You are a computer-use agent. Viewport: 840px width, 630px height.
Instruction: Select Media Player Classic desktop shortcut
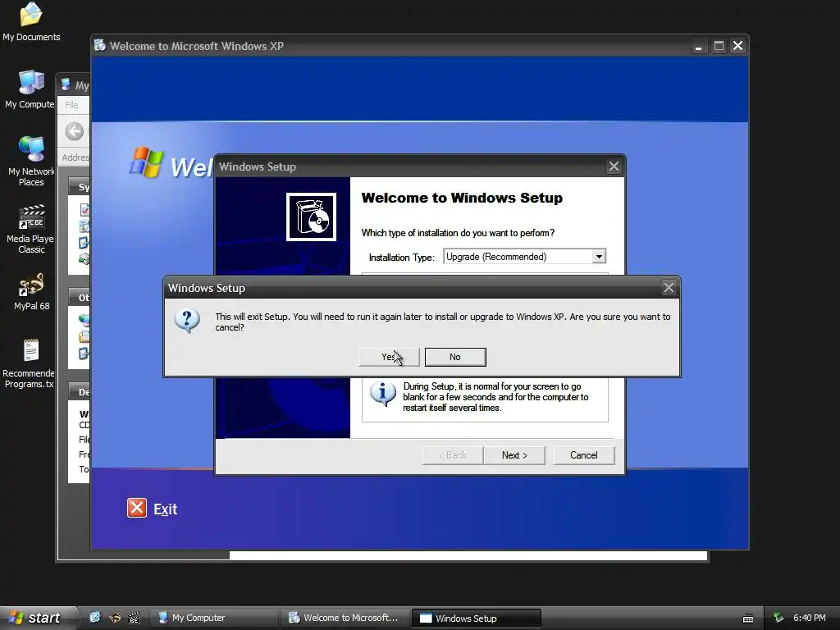click(x=31, y=229)
